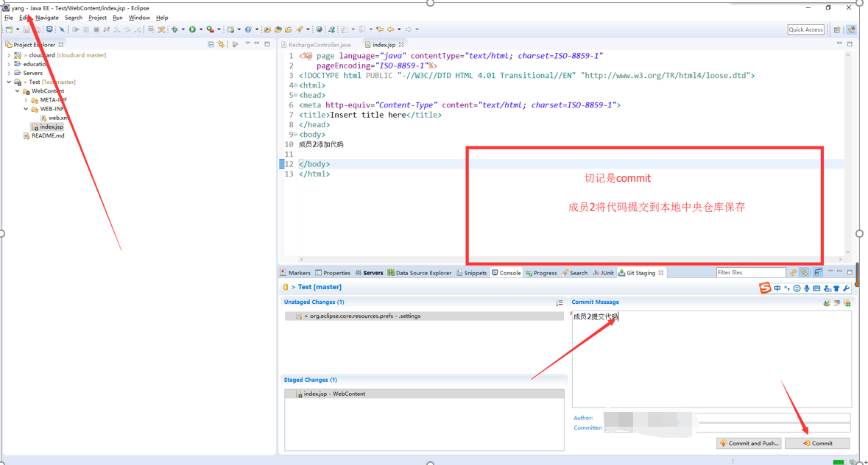Image resolution: width=868 pixels, height=465 pixels.
Task: Open the File menu
Action: tap(9, 18)
